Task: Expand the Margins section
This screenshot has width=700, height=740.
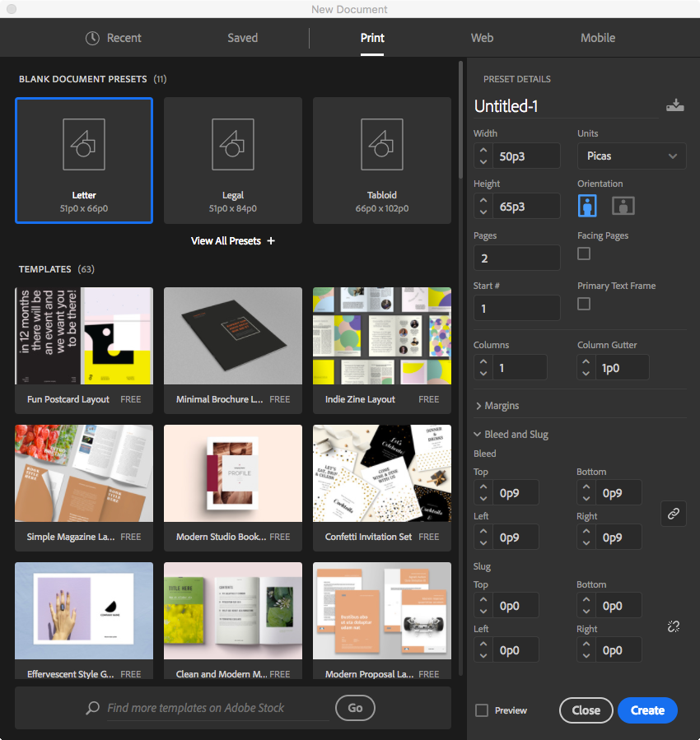Action: coord(497,406)
